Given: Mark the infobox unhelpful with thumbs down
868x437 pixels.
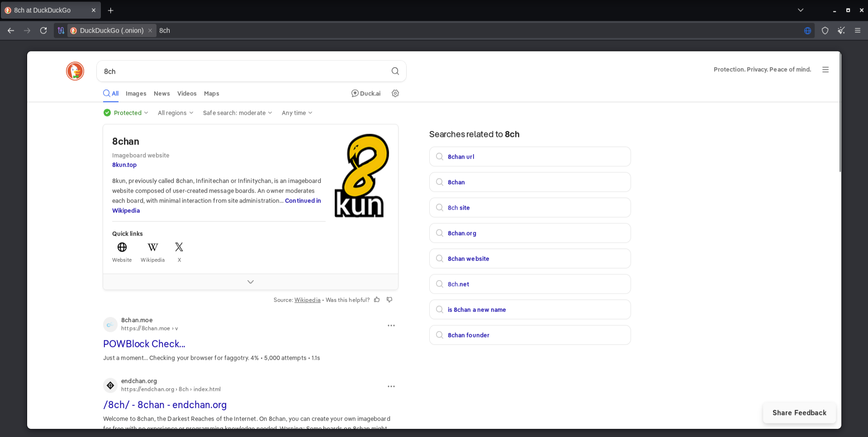Looking at the screenshot, I should [389, 300].
